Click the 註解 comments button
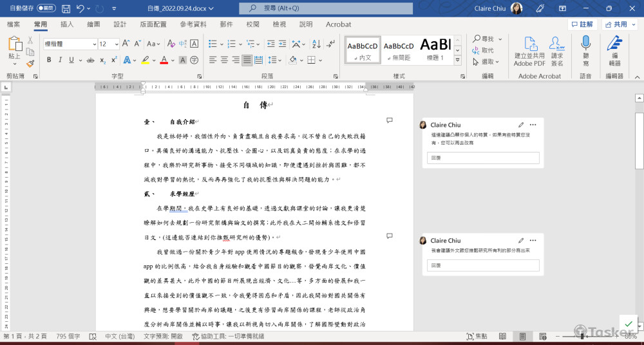This screenshot has width=644, height=345. tap(582, 24)
